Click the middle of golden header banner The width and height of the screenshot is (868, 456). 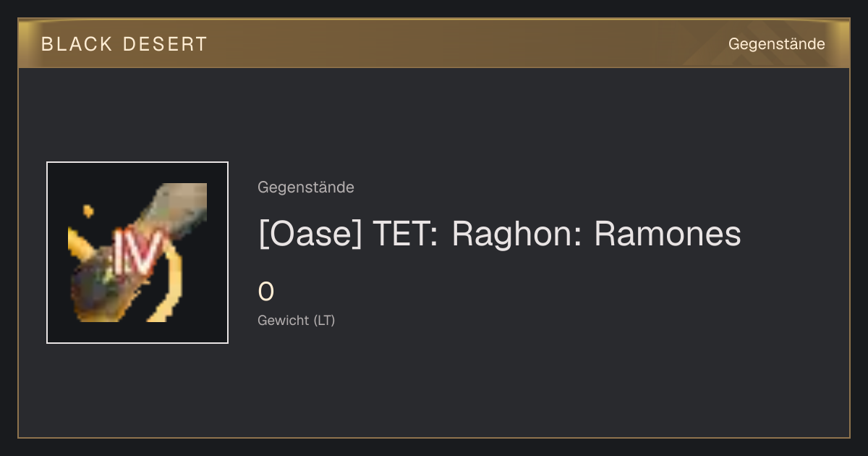tap(434, 43)
